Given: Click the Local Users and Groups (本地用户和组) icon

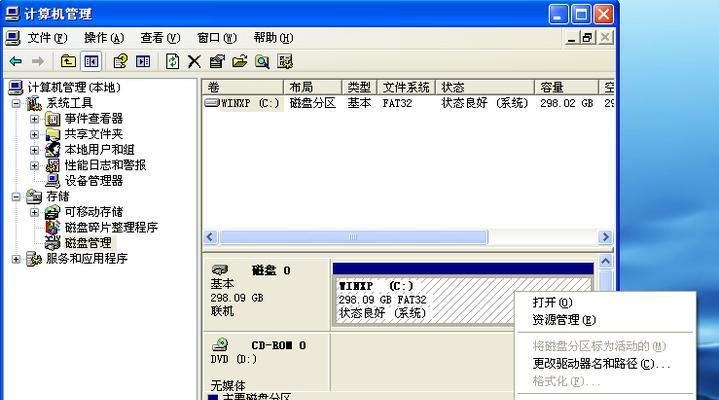Looking at the screenshot, I should 53,150.
